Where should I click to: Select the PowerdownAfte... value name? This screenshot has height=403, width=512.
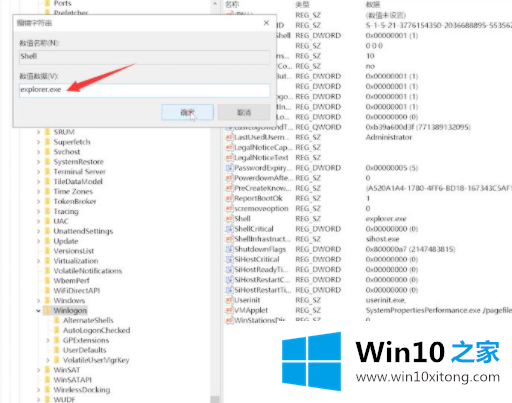(263, 178)
